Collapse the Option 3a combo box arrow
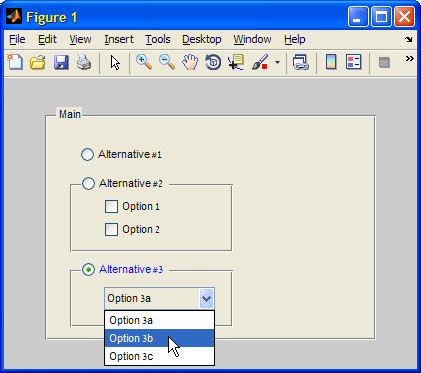Image resolution: width=421 pixels, height=373 pixels. tap(207, 298)
